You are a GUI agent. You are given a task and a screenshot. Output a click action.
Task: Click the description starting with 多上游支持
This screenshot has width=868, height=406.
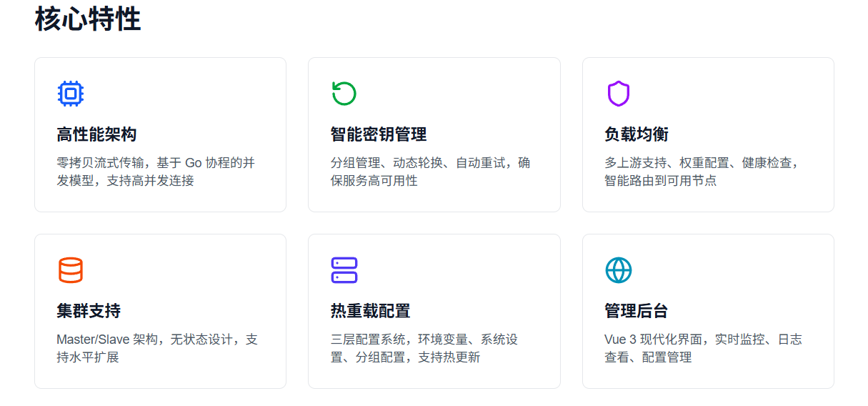coord(702,163)
